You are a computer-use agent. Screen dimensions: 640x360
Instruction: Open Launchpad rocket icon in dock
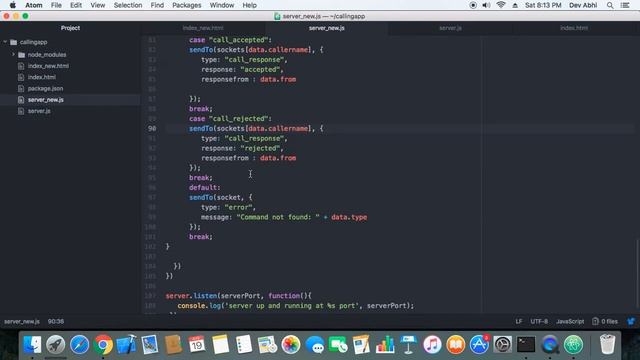[x=56, y=345]
